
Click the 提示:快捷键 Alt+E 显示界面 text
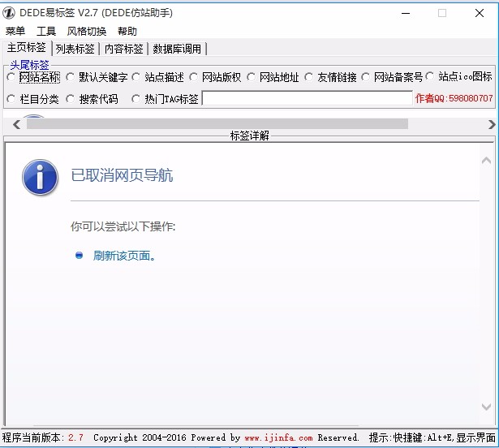432,437
